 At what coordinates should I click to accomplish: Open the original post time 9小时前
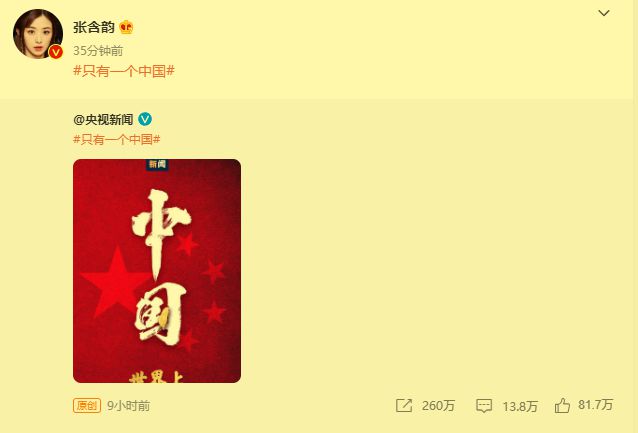click(129, 406)
